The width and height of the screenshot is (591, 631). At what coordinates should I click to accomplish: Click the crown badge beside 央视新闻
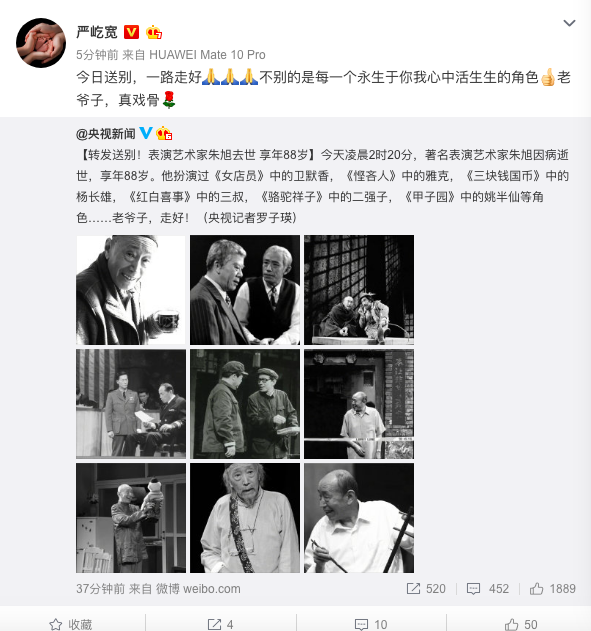164,133
